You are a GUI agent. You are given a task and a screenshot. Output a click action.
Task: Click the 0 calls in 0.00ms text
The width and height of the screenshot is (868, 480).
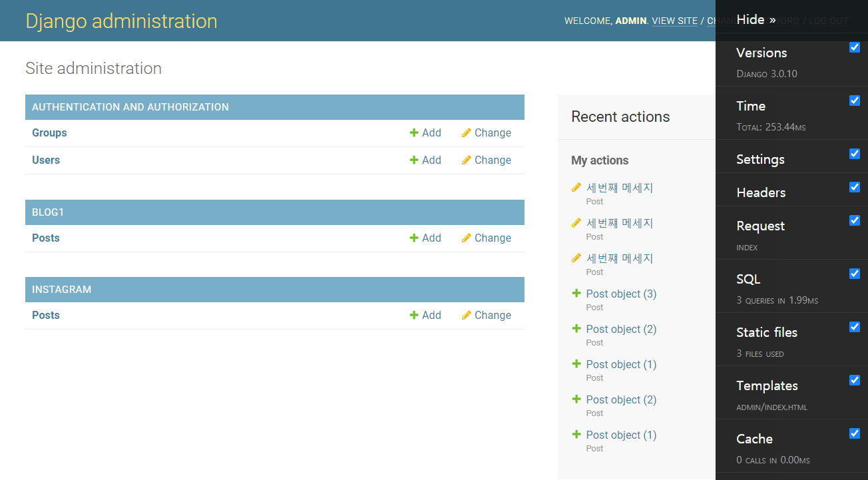tap(773, 460)
